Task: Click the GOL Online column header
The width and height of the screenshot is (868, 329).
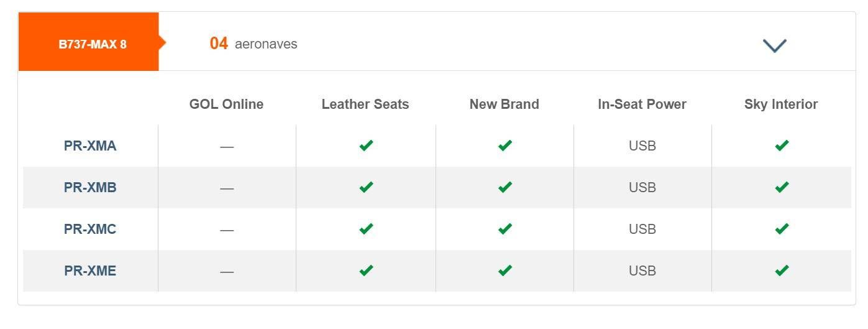Action: coord(227,104)
